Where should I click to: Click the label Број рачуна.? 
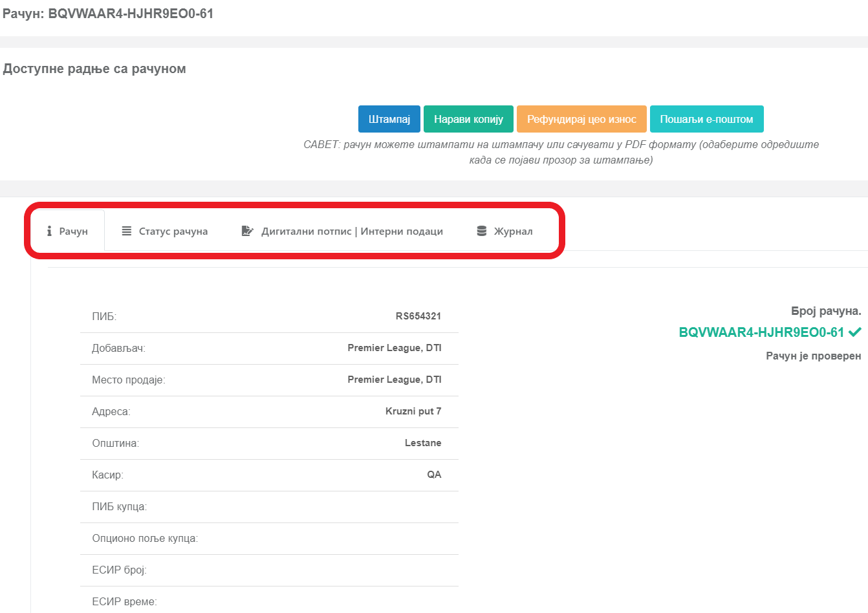coord(826,311)
